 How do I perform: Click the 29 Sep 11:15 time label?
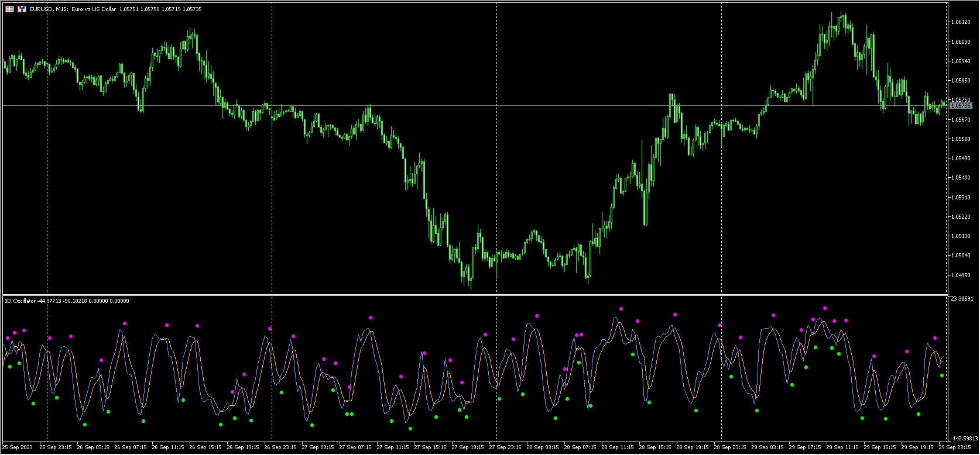[843, 447]
